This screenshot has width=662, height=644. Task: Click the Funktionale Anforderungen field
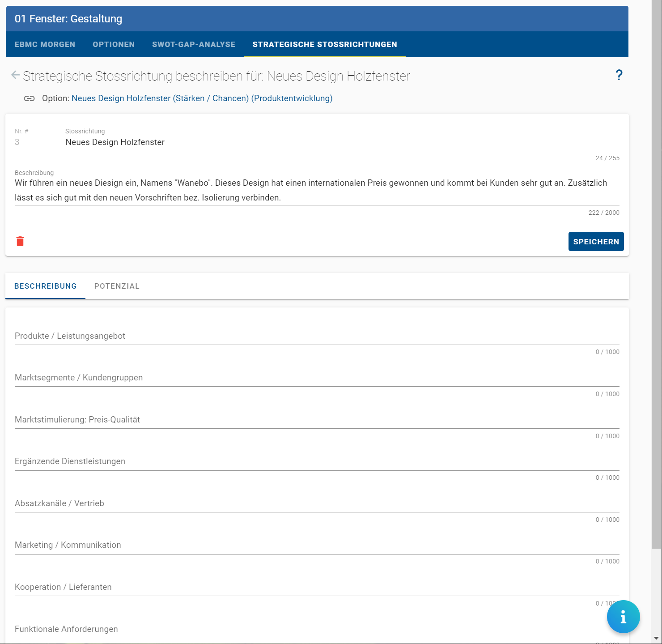[x=317, y=629]
